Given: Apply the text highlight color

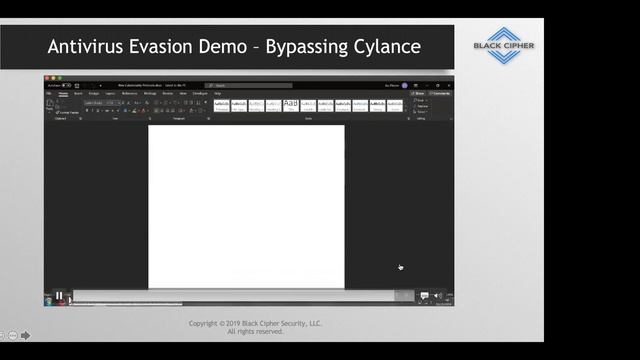Looking at the screenshot, I should (134, 111).
